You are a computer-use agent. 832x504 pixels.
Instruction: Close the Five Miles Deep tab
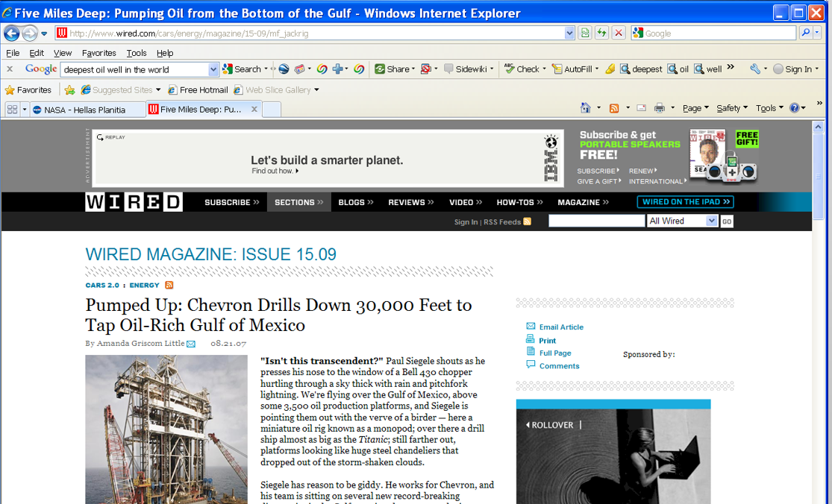coord(254,109)
